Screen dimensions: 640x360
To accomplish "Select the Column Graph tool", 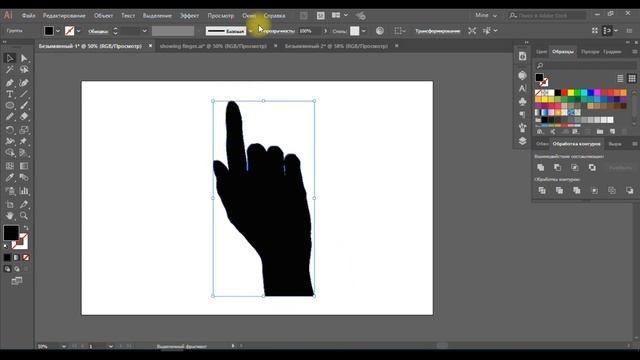I will [x=24, y=191].
